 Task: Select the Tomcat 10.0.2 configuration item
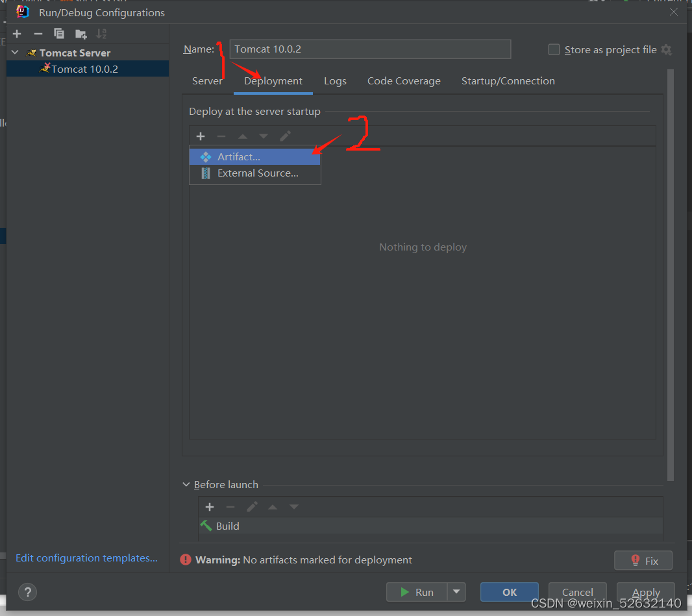pyautogui.click(x=88, y=69)
